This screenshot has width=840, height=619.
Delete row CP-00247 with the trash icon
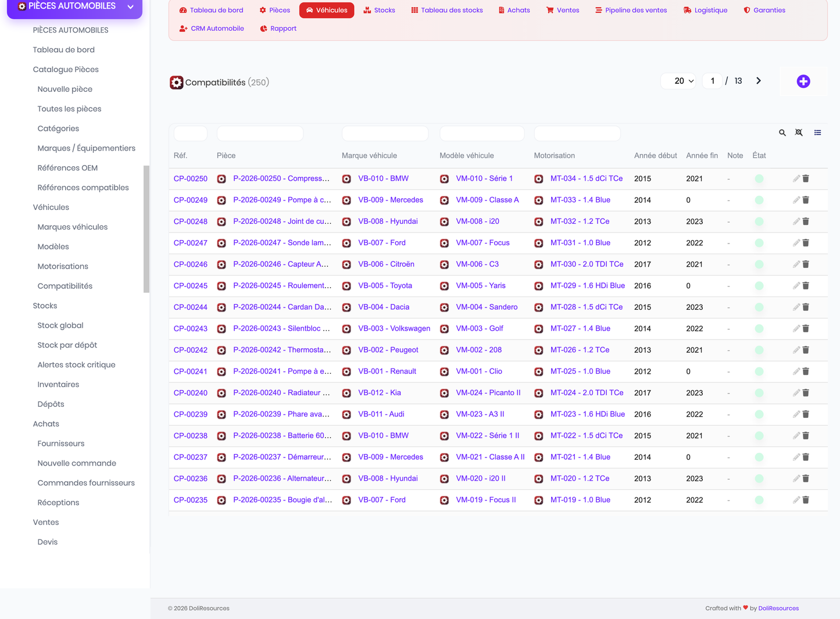pyautogui.click(x=806, y=243)
